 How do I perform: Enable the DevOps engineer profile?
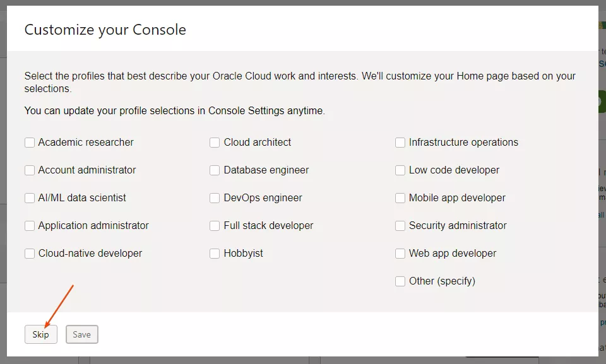pyautogui.click(x=215, y=198)
